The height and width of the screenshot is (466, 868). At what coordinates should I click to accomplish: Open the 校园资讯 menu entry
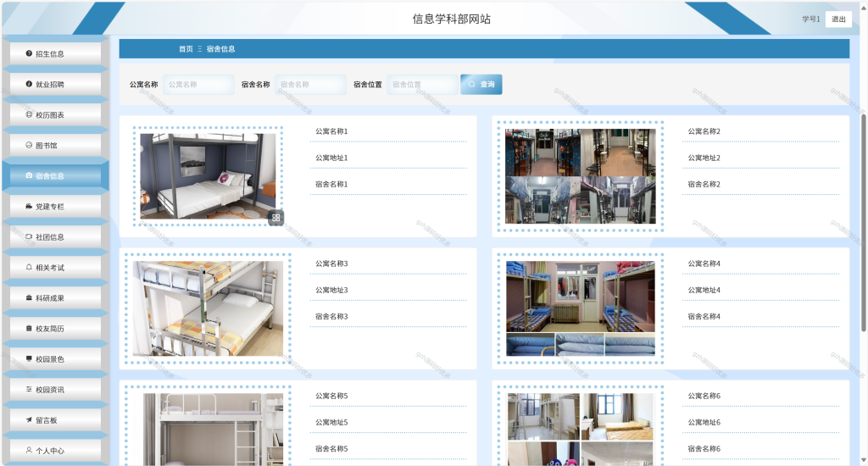55,389
